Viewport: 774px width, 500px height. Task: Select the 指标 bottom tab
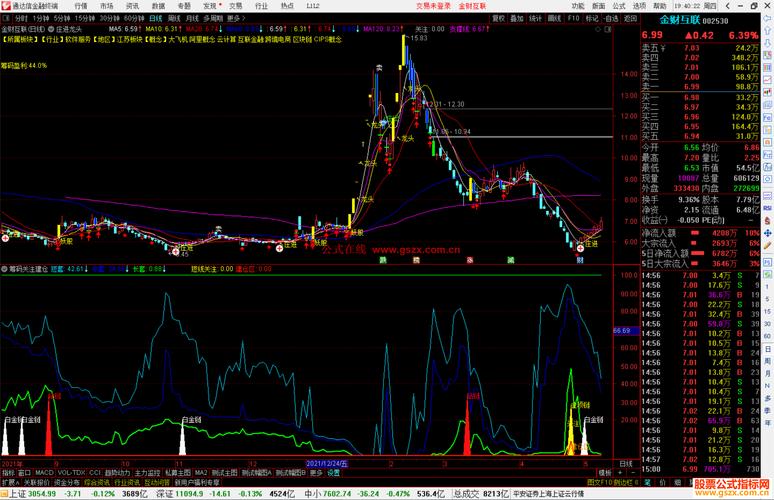coord(8,473)
